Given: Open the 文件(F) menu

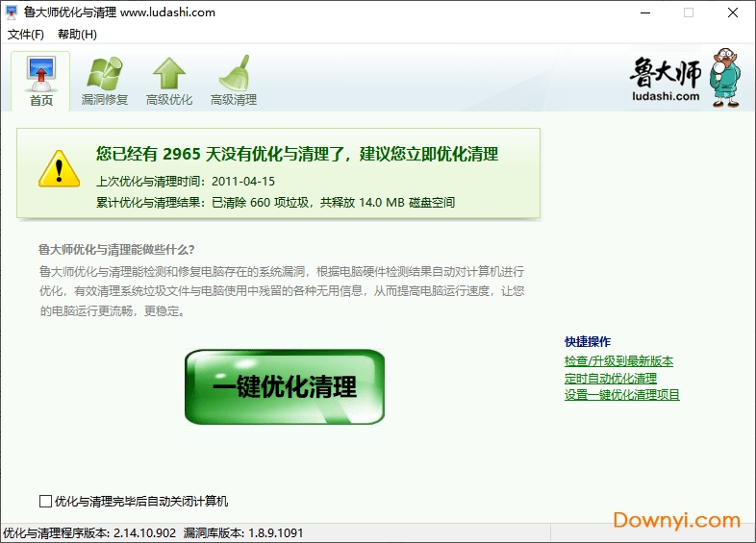Looking at the screenshot, I should tap(26, 35).
